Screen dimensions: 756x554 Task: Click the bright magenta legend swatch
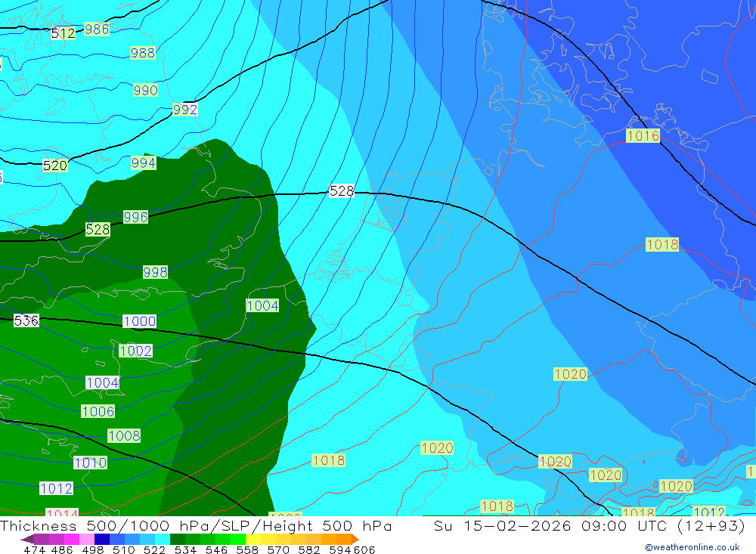(x=72, y=539)
